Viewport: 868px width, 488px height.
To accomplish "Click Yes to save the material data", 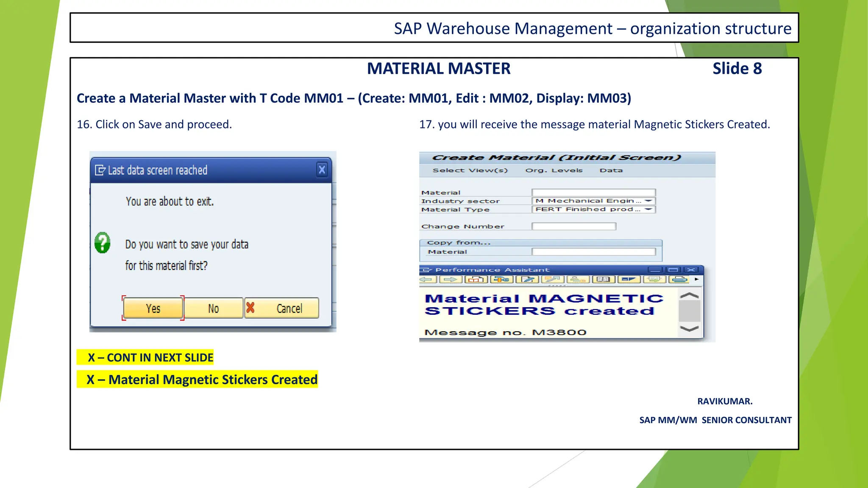I will coord(153,308).
